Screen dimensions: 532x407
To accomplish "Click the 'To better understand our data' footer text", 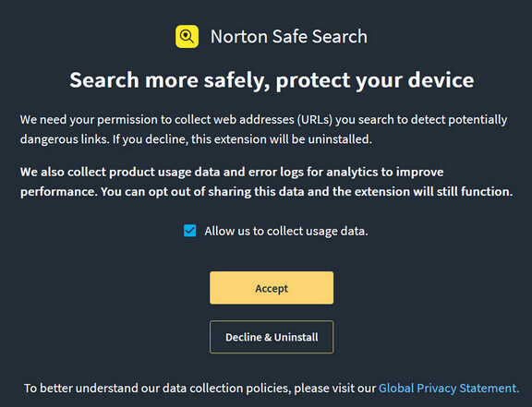I will click(199, 388).
